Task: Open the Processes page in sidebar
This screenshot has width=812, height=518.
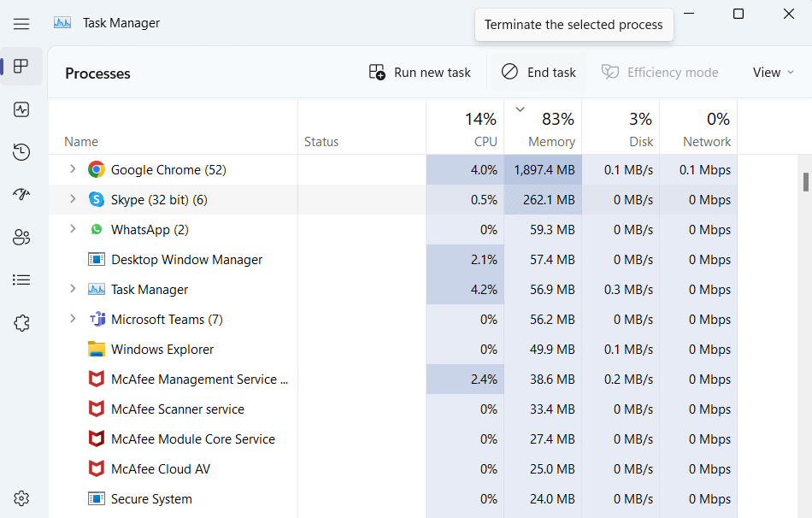Action: 21,67
